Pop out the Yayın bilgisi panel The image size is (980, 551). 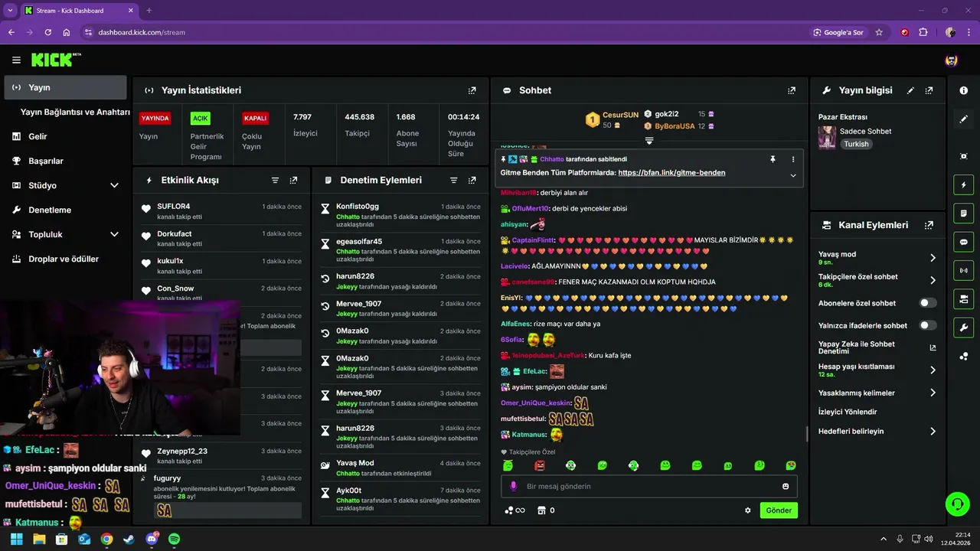pos(929,90)
